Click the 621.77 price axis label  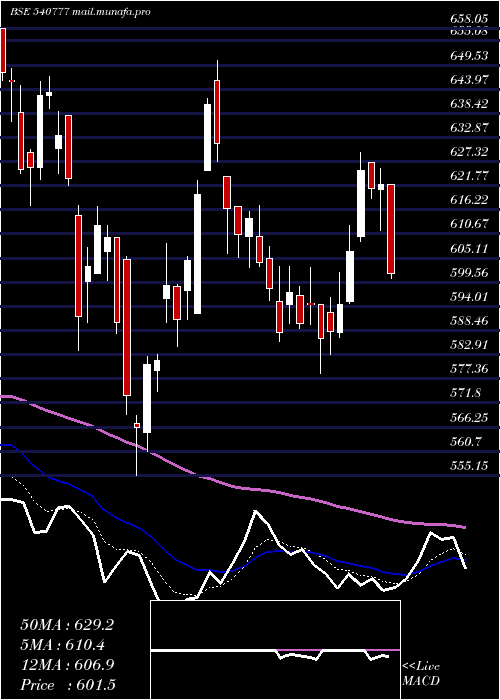pyautogui.click(x=469, y=176)
